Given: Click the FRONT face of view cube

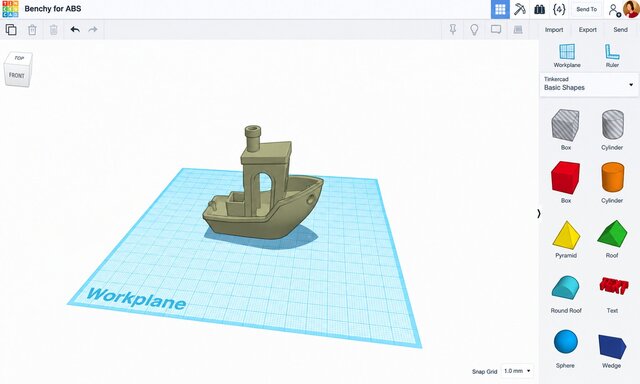Looking at the screenshot, I should (x=17, y=75).
